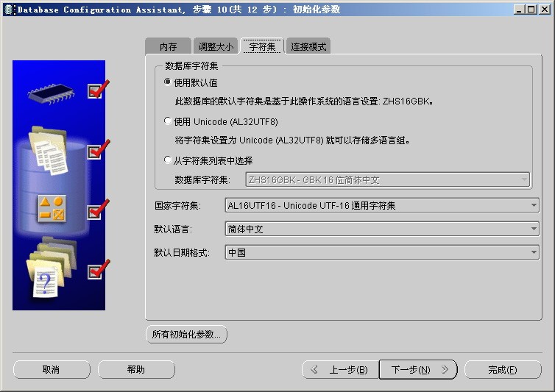Open the 调整大小 tab
555x392 pixels.
click(x=216, y=46)
